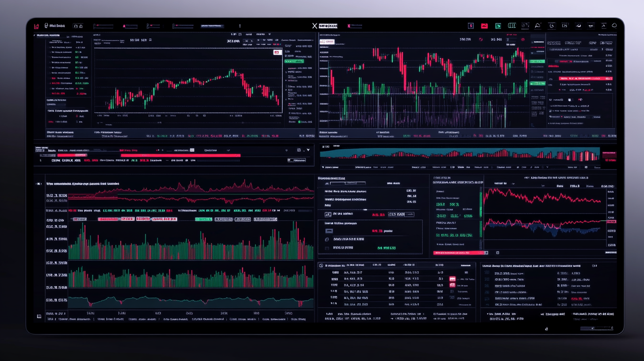Viewport: 644px width, 361px height.
Task: Open the cloud sync icon at the toolbar's far right
Action: (614, 25)
